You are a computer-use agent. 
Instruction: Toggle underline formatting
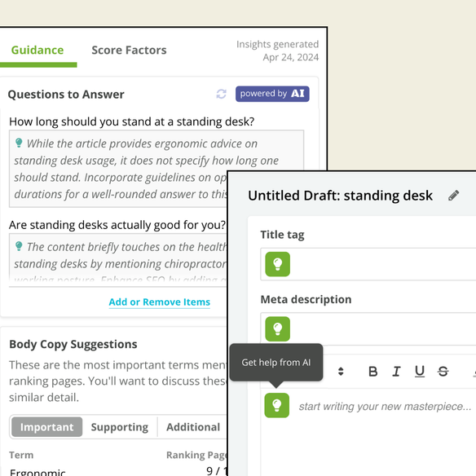420,372
